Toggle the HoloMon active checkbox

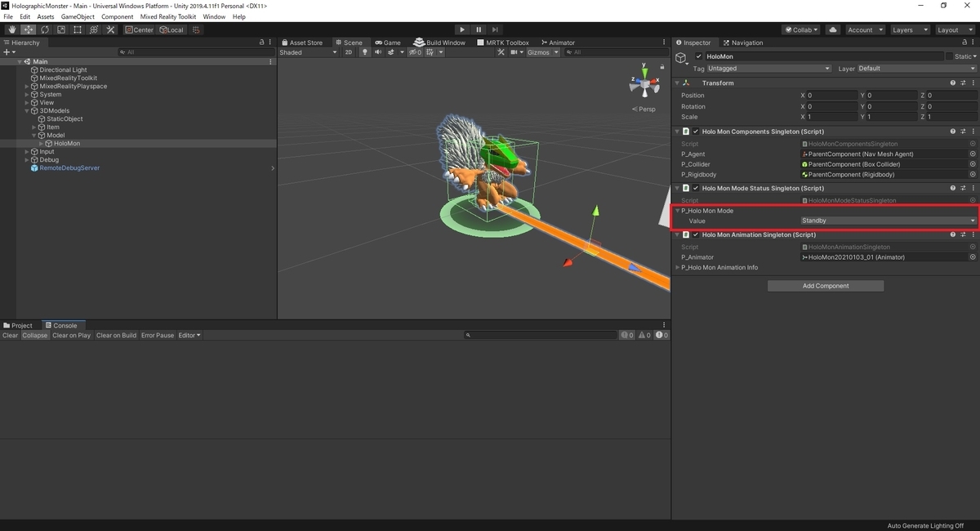[698, 56]
